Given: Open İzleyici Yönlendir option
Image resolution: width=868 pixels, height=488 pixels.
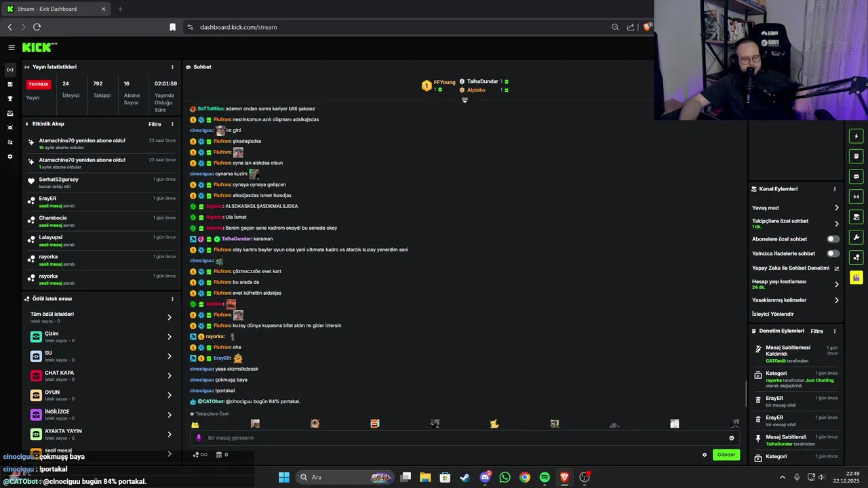Looking at the screenshot, I should [x=773, y=314].
